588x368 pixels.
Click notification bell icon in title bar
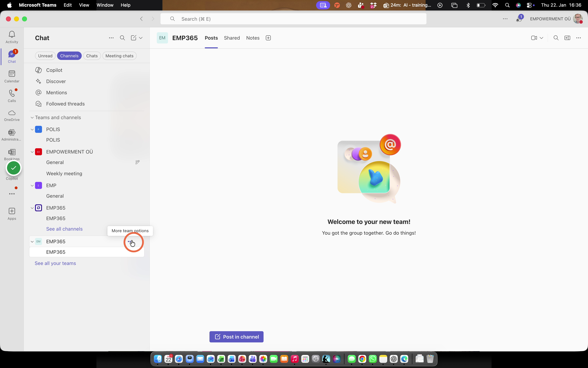click(x=519, y=19)
